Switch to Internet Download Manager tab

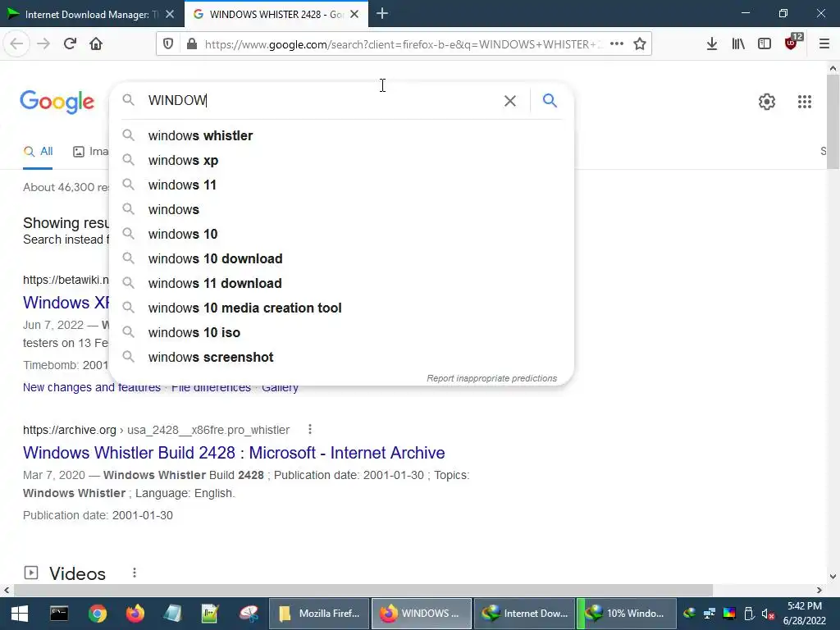pos(92,14)
